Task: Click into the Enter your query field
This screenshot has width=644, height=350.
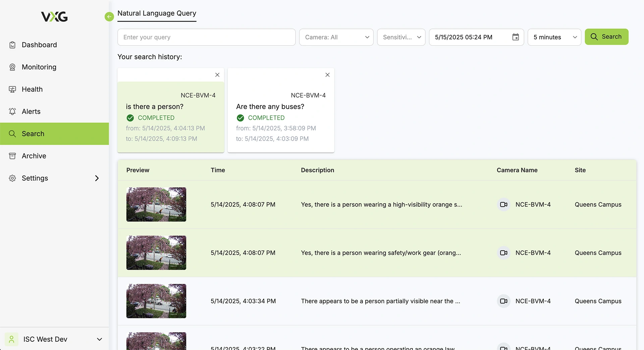Action: pos(206,37)
